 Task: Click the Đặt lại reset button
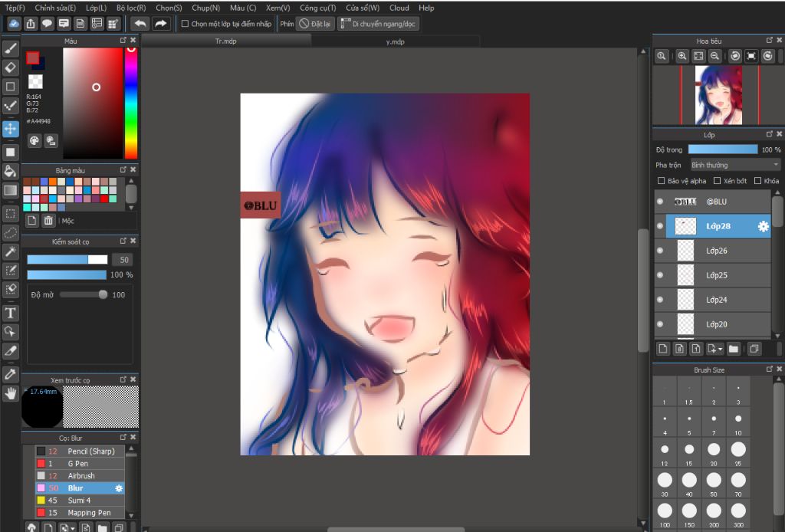pos(315,24)
